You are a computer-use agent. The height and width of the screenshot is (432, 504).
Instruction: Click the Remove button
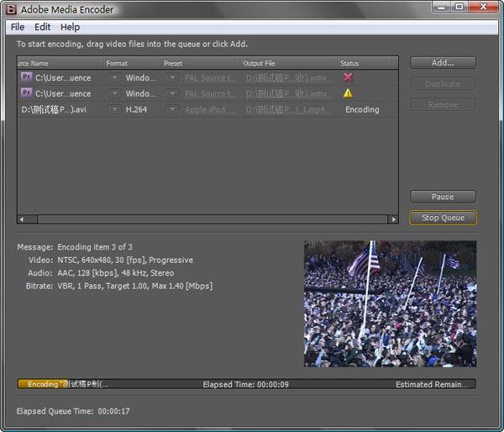[443, 104]
